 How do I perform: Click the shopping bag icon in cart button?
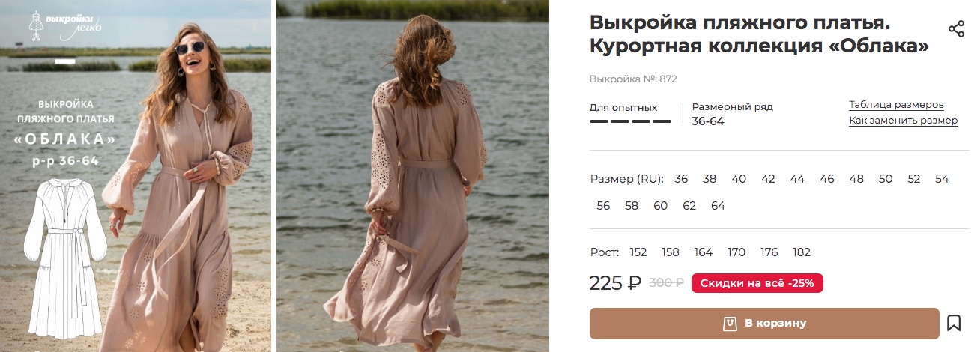730,324
